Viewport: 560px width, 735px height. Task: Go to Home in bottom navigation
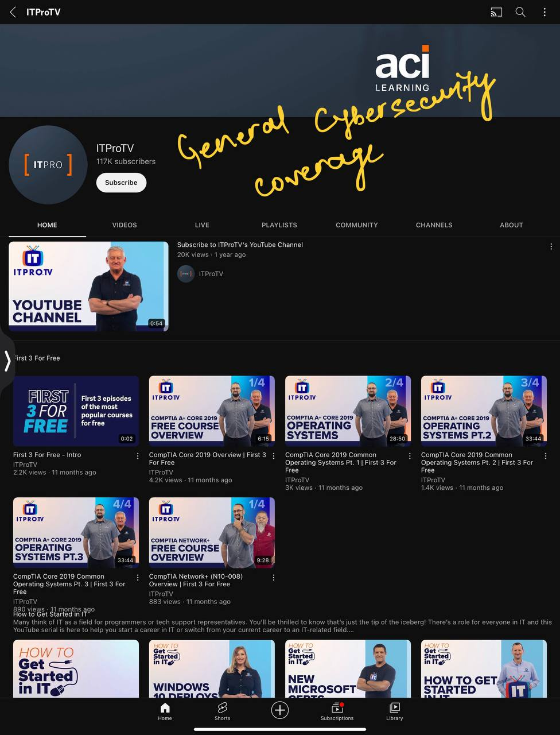pyautogui.click(x=165, y=711)
